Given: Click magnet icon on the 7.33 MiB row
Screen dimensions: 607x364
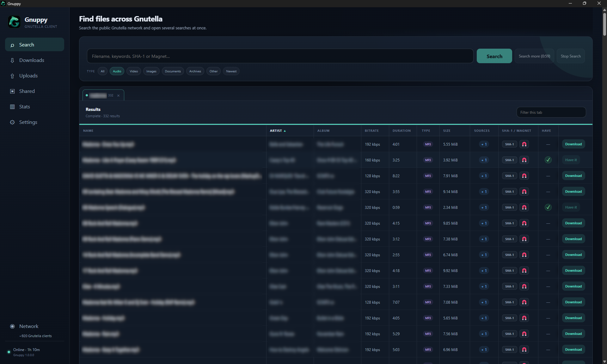Looking at the screenshot, I should click(524, 286).
